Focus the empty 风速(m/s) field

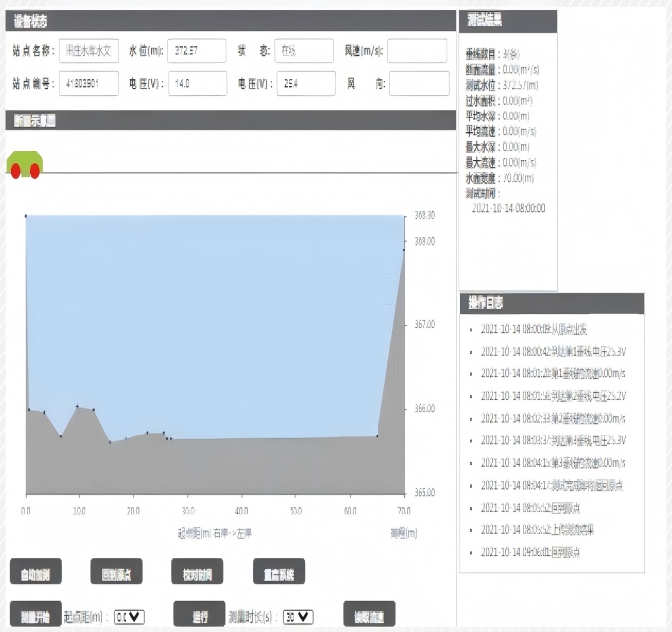(x=417, y=51)
